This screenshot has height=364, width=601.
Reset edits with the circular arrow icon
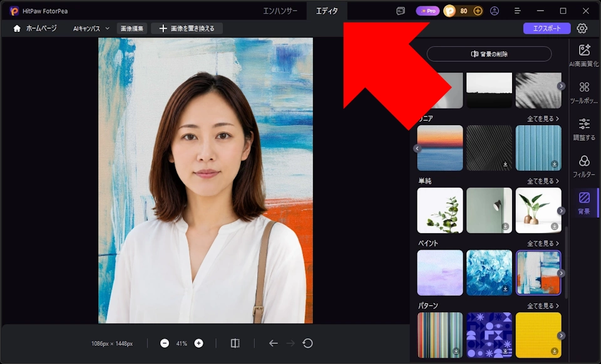point(307,343)
